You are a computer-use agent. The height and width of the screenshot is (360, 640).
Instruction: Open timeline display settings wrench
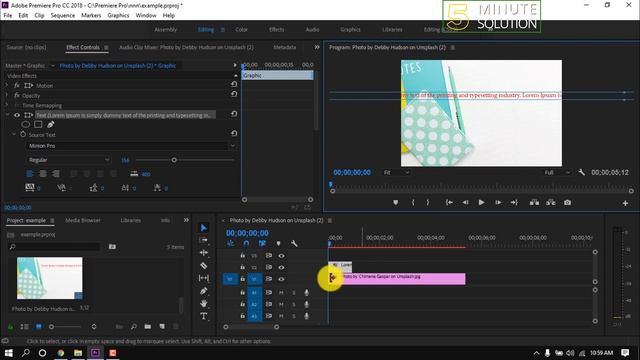coord(294,244)
